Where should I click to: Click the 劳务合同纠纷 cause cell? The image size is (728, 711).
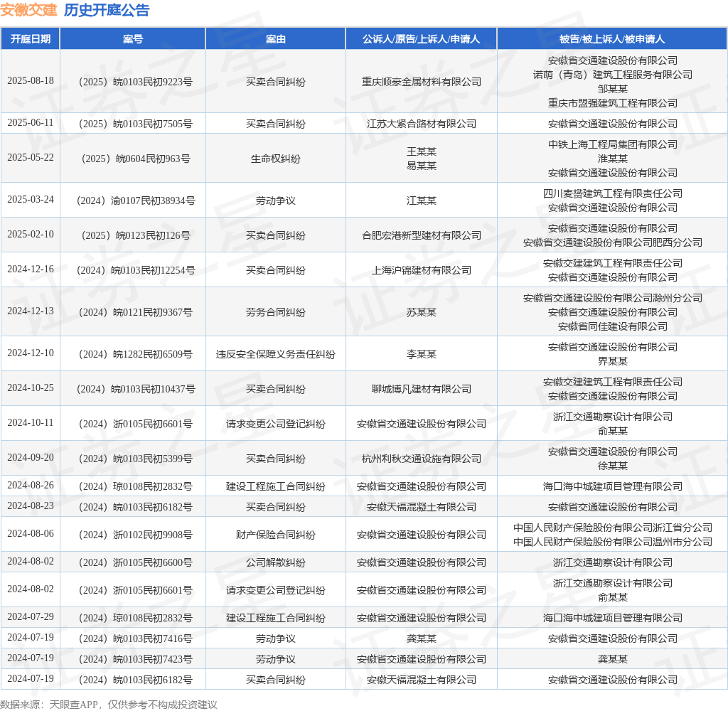point(276,312)
